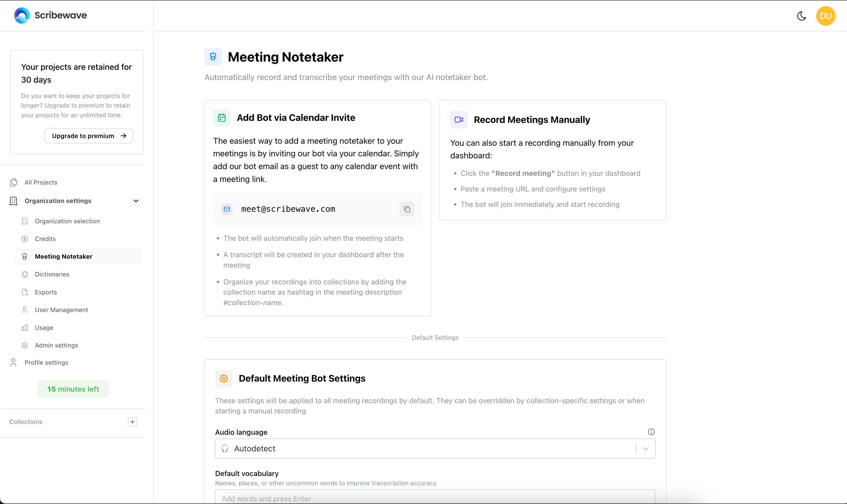Select Autodetect in the language selector

[x=255, y=448]
